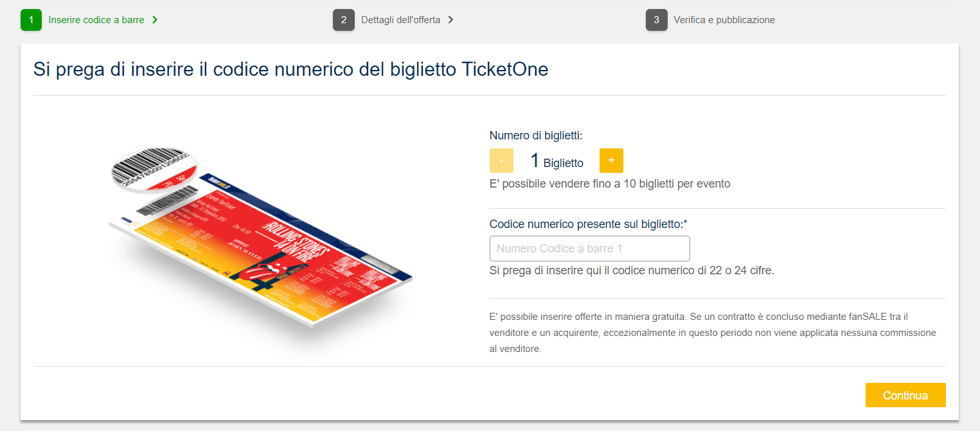
Task: Select the "Inserire codice a barre" step label
Action: pos(96,20)
